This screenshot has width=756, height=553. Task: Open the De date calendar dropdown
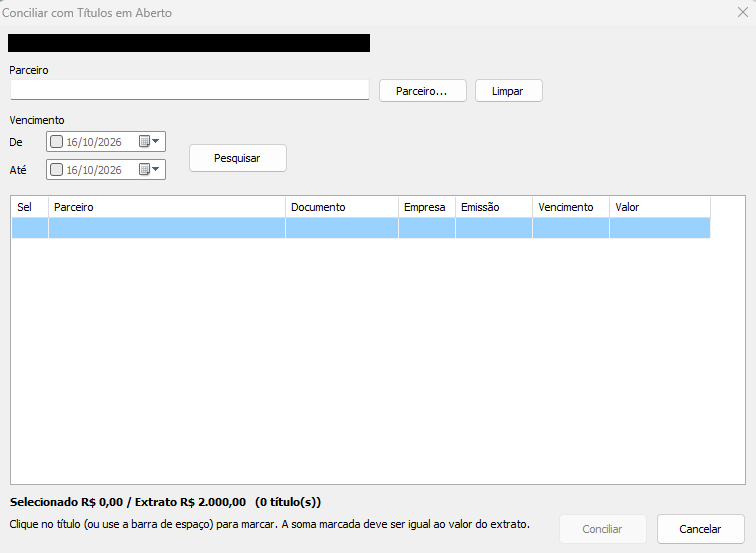[149, 141]
